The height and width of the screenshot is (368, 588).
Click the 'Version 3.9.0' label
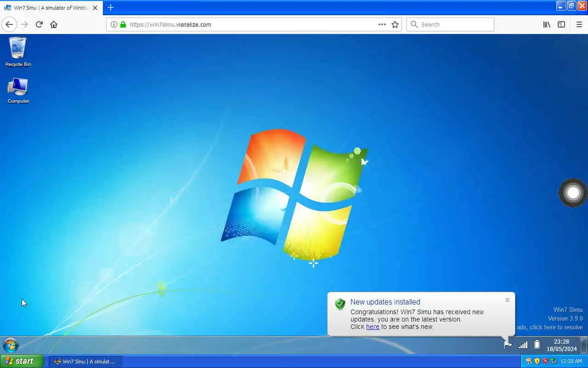565,318
